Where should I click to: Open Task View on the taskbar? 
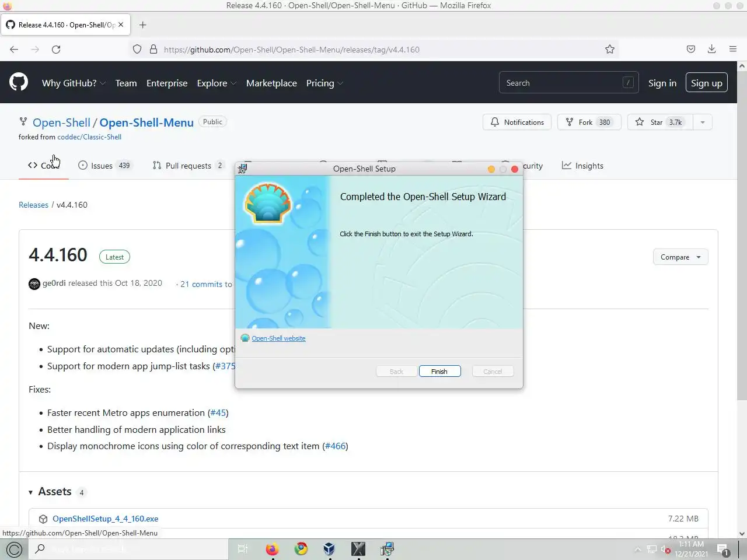[x=243, y=549]
